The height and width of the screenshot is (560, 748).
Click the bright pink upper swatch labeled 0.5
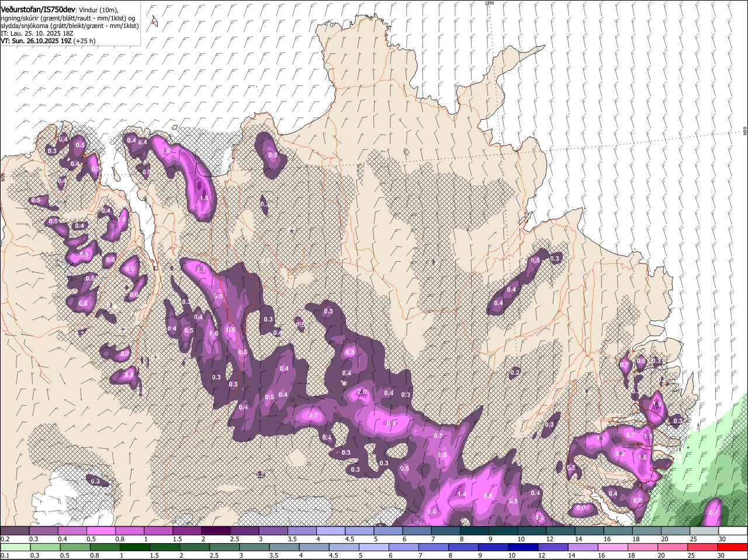coord(101,531)
